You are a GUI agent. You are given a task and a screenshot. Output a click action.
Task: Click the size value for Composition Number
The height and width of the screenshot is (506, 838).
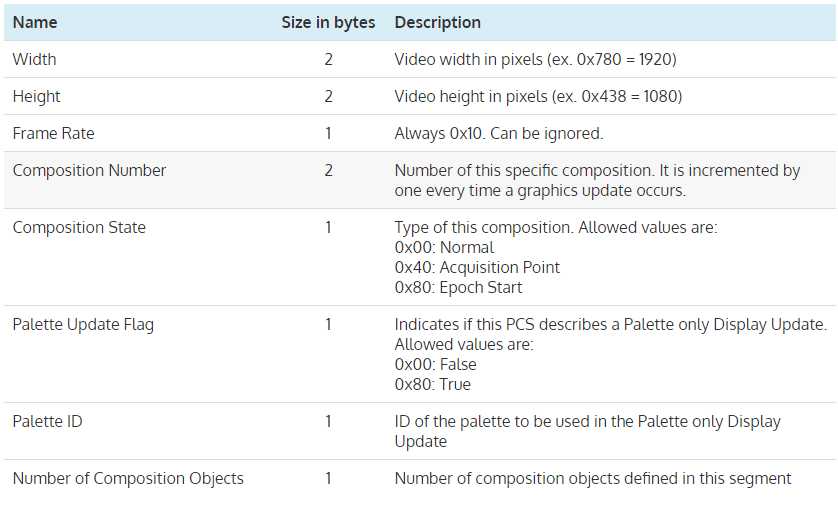tap(328, 170)
